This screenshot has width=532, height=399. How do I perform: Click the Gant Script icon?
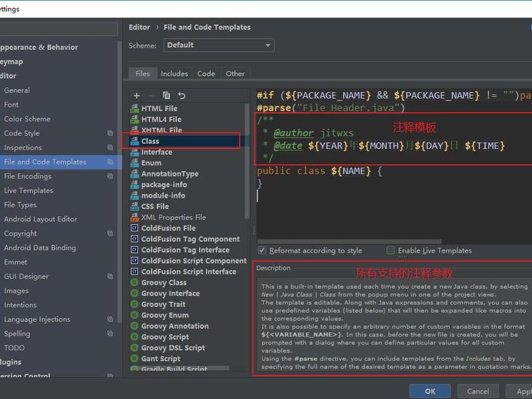pos(135,358)
